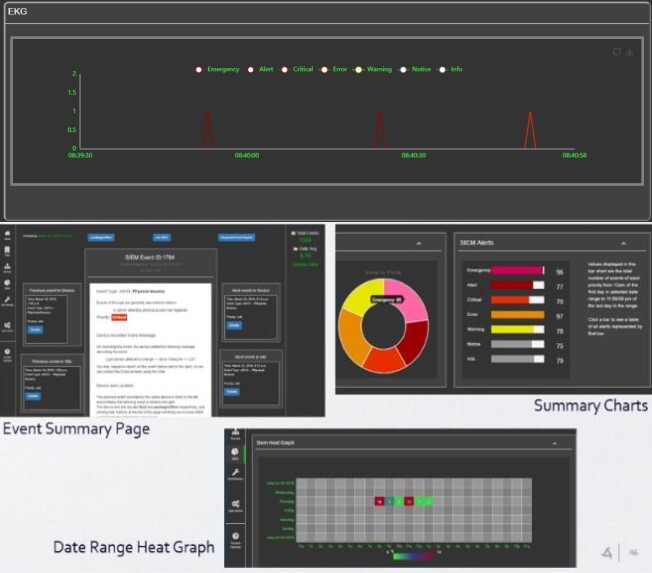Click the EKG chart refresh icon

[617, 52]
